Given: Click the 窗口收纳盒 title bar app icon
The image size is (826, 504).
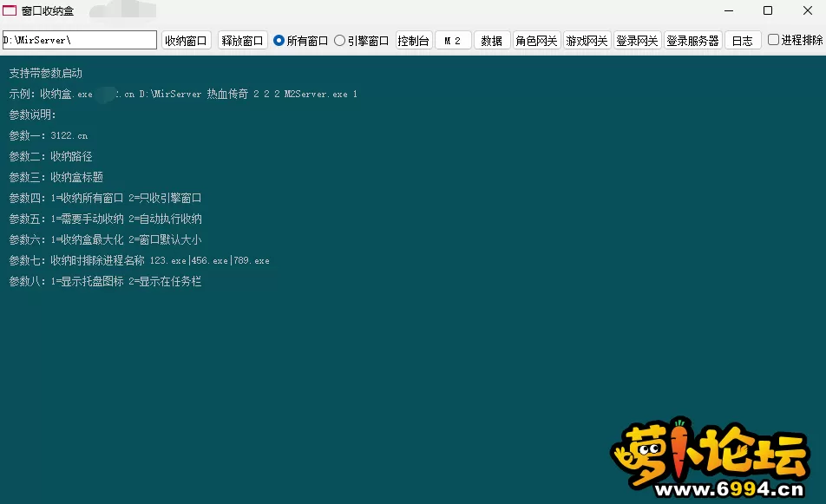Looking at the screenshot, I should point(10,10).
